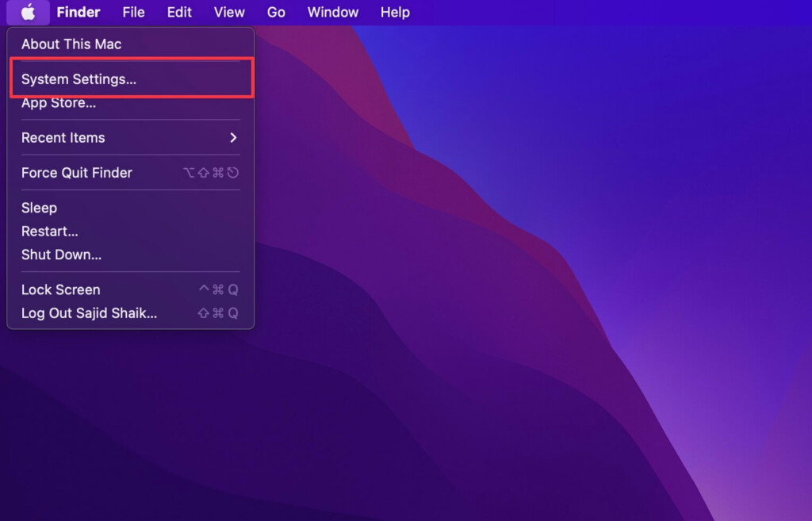The image size is (812, 521).
Task: Open the File menu
Action: click(x=133, y=12)
